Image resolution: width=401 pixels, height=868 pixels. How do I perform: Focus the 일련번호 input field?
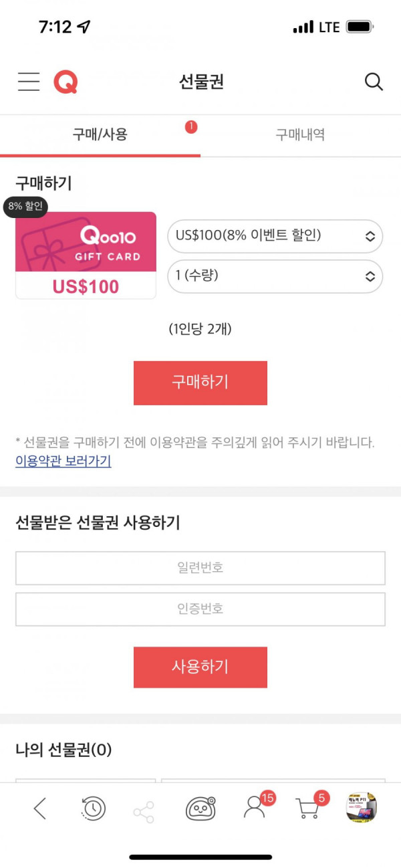pos(200,568)
